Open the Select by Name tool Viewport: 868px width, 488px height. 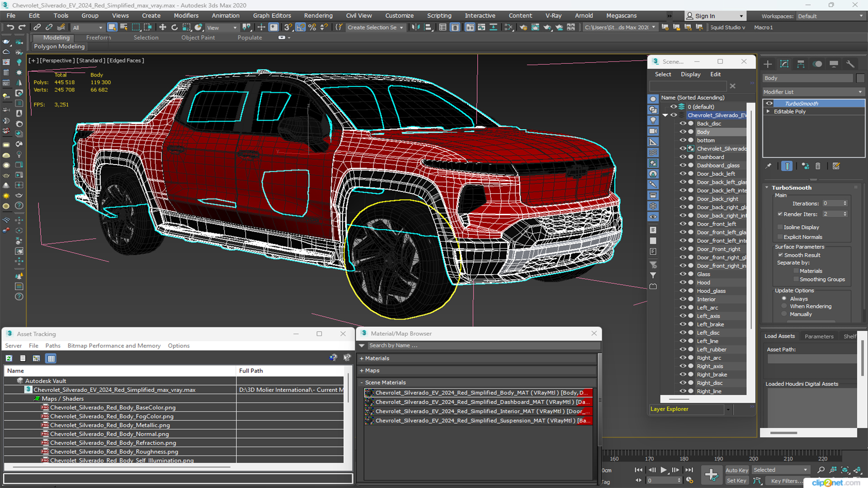point(124,28)
